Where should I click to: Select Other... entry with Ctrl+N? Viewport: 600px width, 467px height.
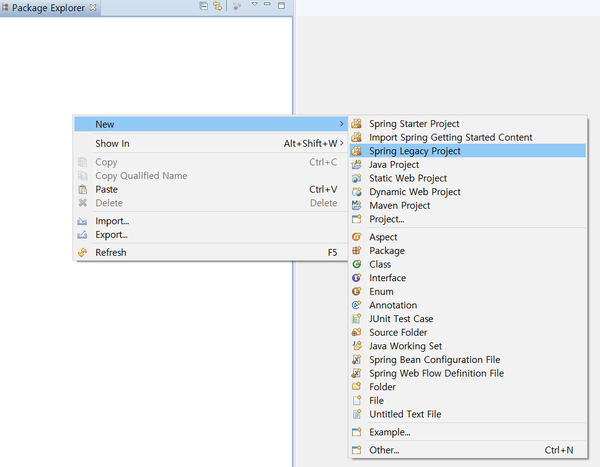pyautogui.click(x=468, y=450)
